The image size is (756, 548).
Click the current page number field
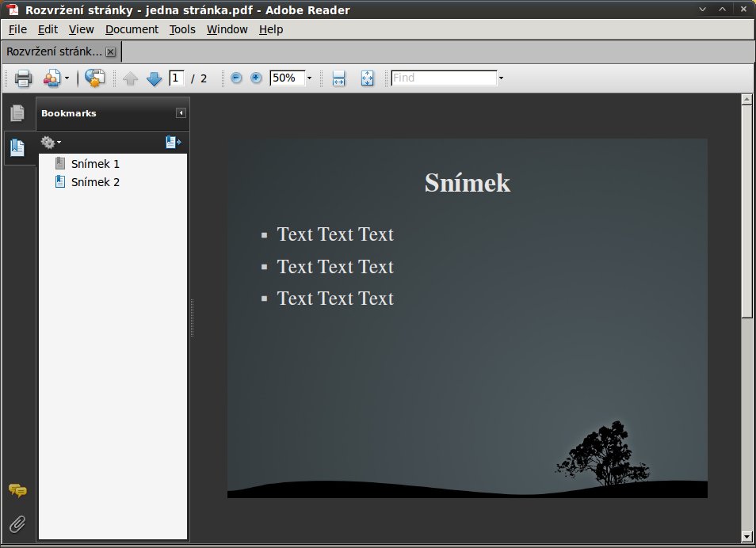tap(177, 78)
